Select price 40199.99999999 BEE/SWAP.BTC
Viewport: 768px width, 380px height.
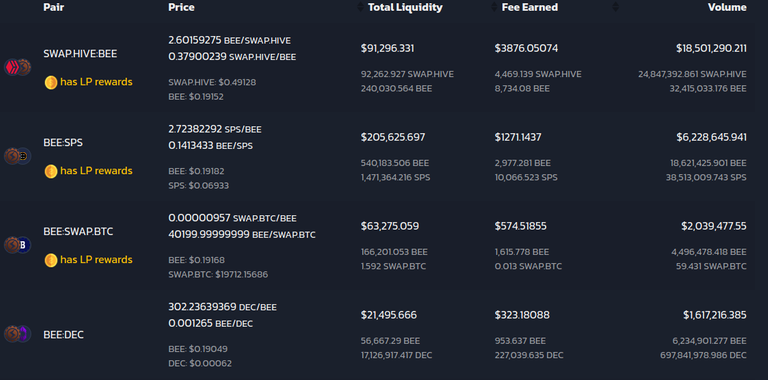(x=242, y=235)
